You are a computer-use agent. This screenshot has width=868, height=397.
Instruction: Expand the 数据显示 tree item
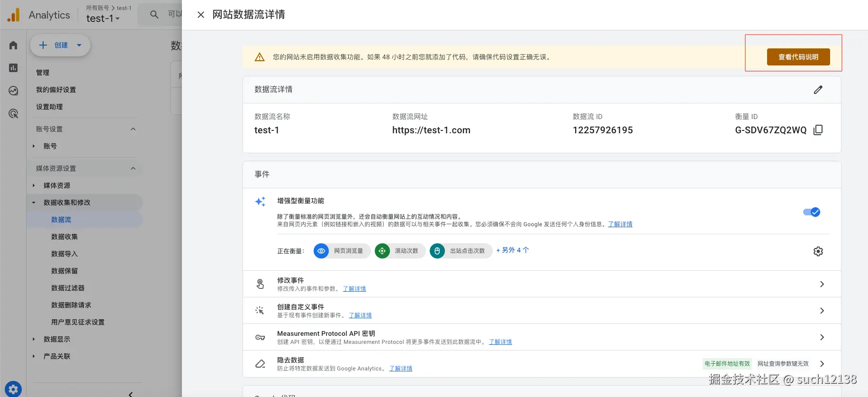point(34,339)
